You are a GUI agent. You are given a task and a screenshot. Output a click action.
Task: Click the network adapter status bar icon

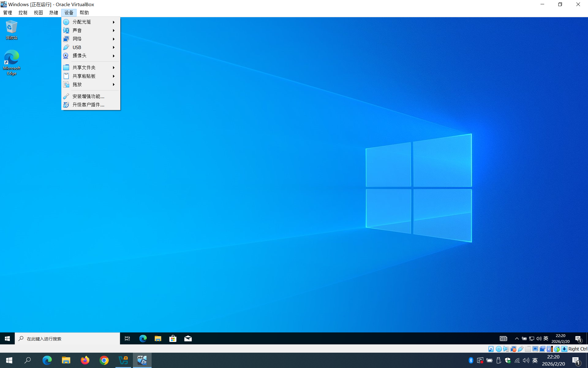(513, 349)
